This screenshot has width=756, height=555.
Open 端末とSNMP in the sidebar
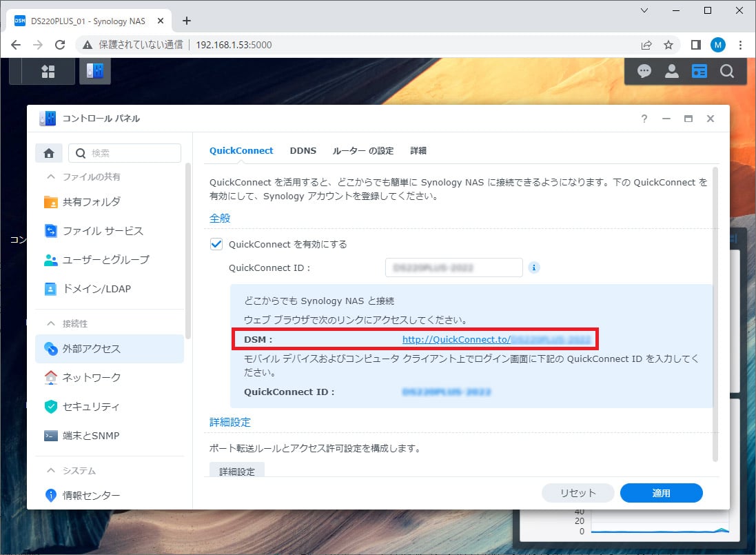point(110,436)
